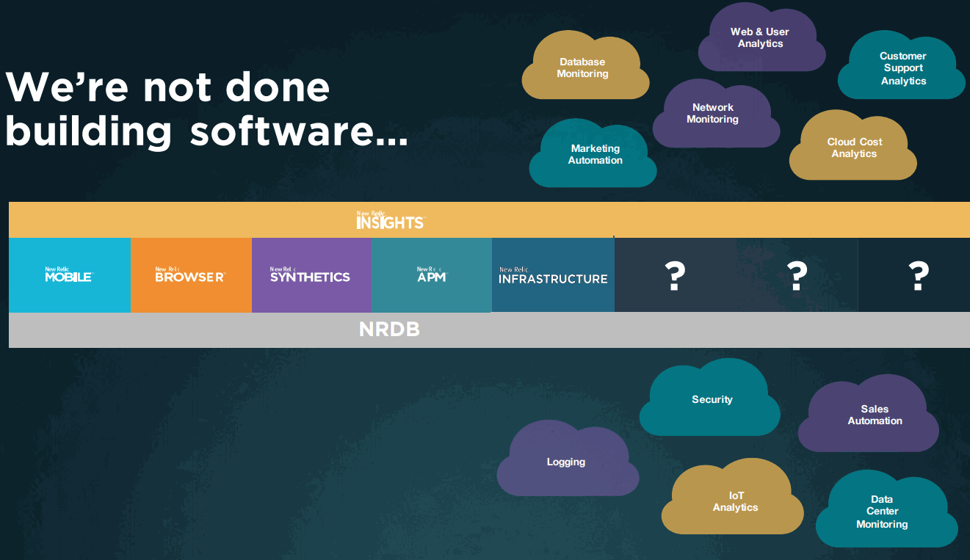
Task: Click the Data Center Monitoring cloud
Action: click(886, 509)
